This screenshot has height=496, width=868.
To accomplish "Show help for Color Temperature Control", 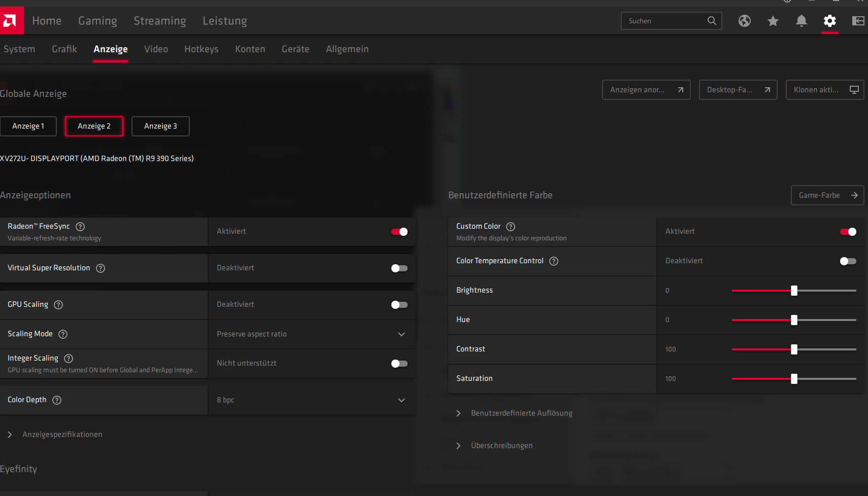I will pos(554,261).
